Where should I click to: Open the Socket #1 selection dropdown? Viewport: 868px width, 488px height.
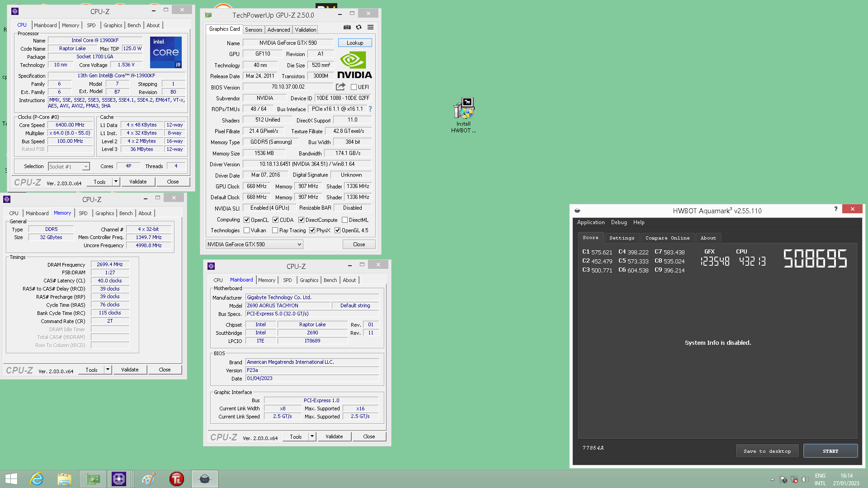pyautogui.click(x=69, y=167)
